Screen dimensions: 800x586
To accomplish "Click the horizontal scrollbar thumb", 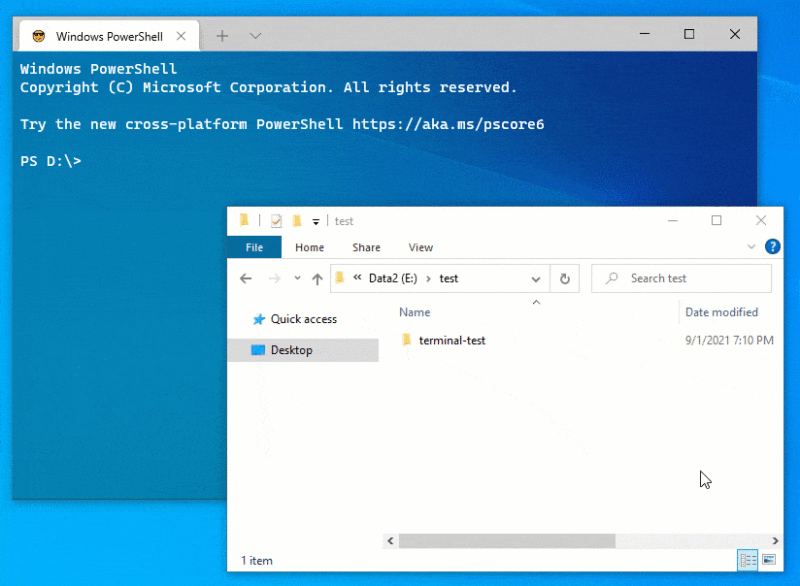I will point(506,541).
